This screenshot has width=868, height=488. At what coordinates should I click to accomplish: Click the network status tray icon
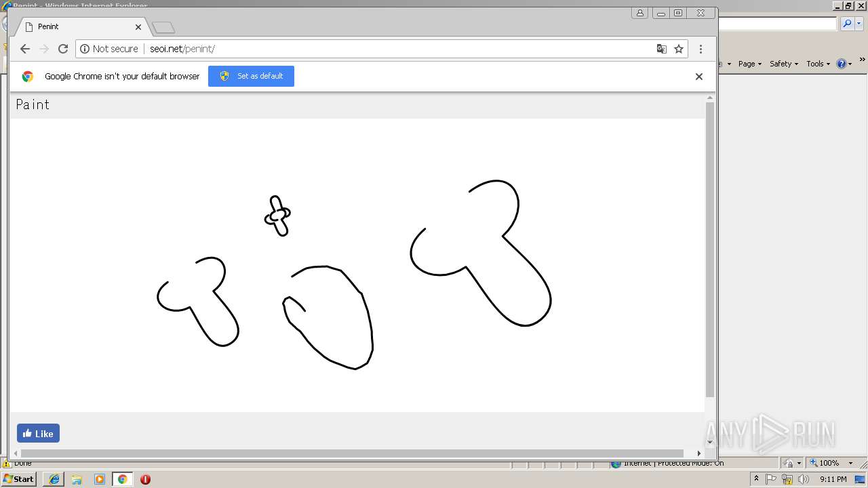(x=787, y=479)
